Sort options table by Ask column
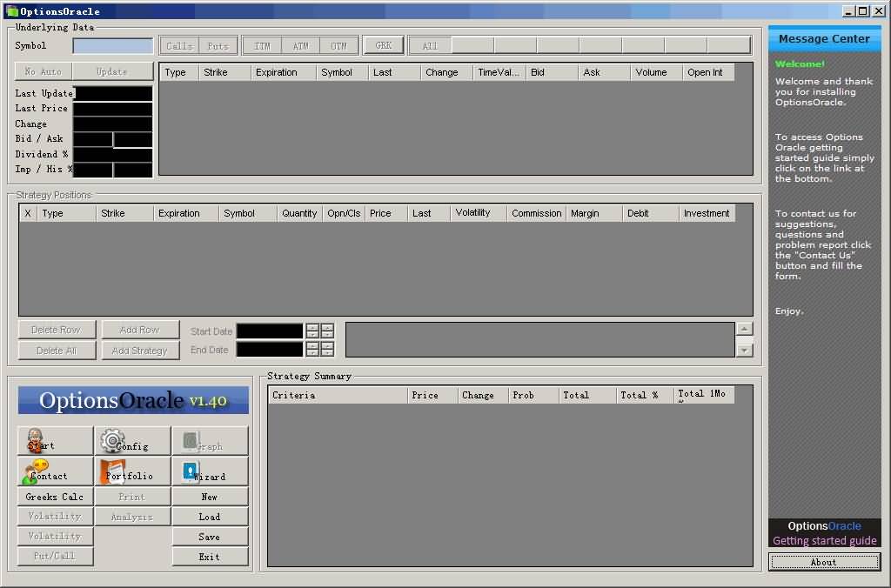Screen dimensions: 891x588 point(604,72)
